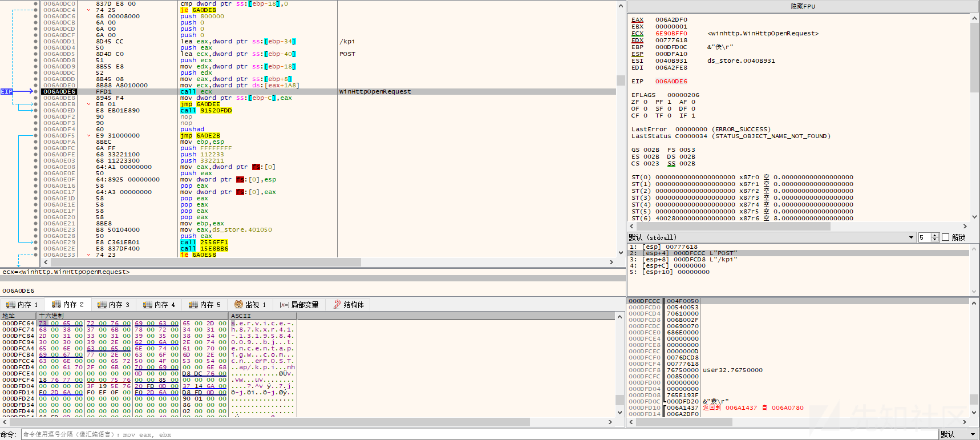Select the IF flag value
980x440 pixels.
693,116
